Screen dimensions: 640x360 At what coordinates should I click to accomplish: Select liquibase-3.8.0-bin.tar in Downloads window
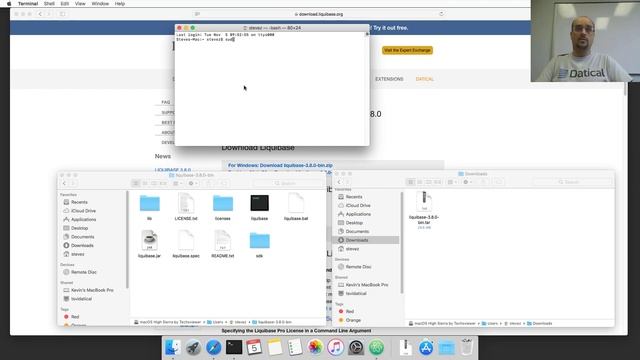point(424,209)
